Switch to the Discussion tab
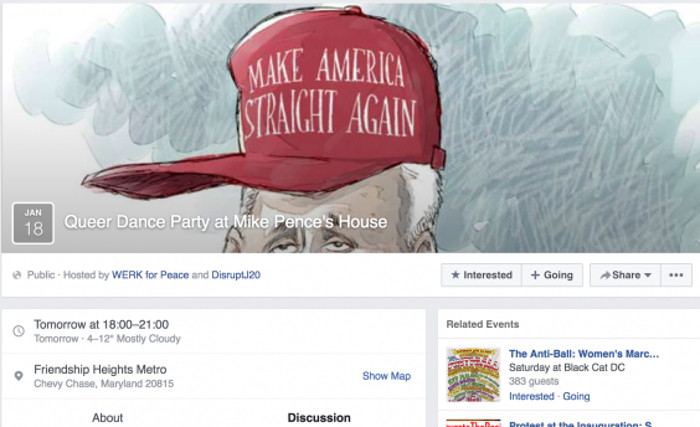This screenshot has height=427, width=700. coord(319,418)
